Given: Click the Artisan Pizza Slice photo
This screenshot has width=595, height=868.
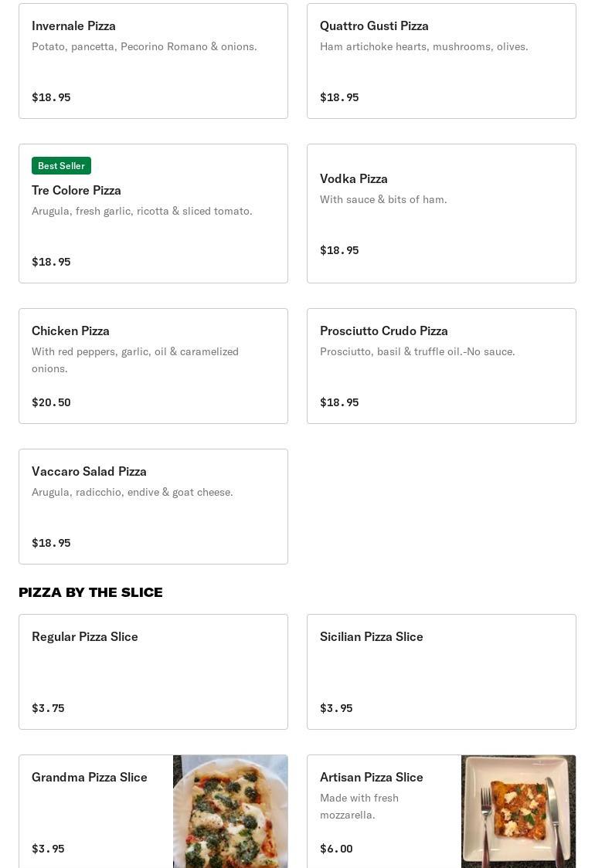Looking at the screenshot, I should click(x=518, y=811).
